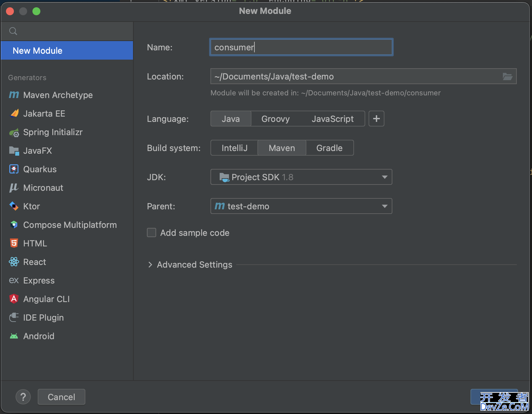532x414 pixels.
Task: Select the Jakarta EE generator
Action: click(67, 114)
